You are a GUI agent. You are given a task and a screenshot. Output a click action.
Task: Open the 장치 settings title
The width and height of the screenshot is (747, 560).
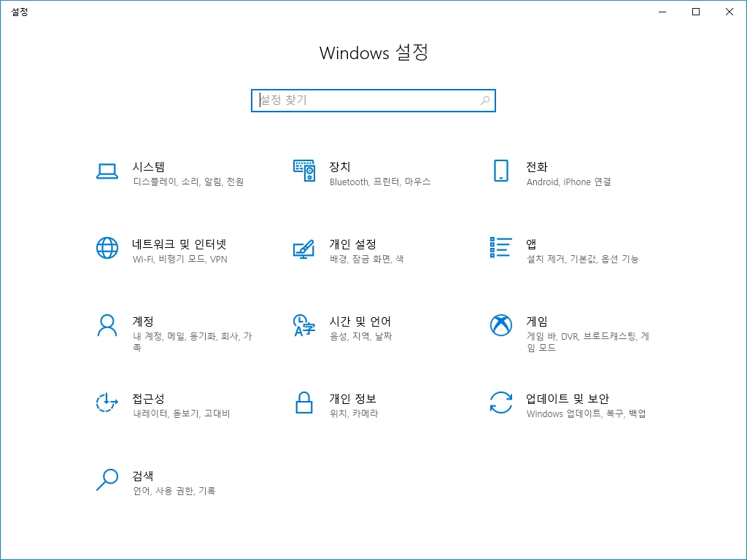pyautogui.click(x=340, y=167)
